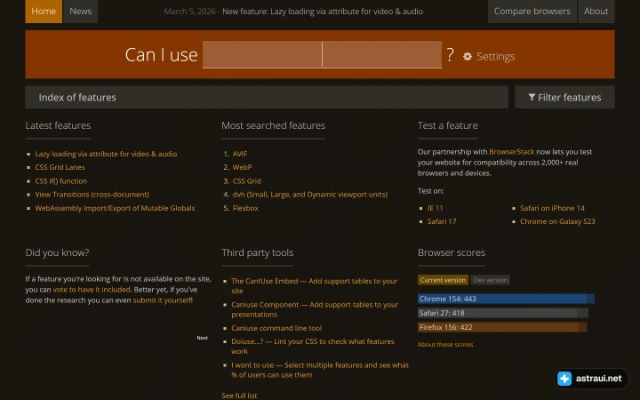Test on IE 11

tap(435, 208)
